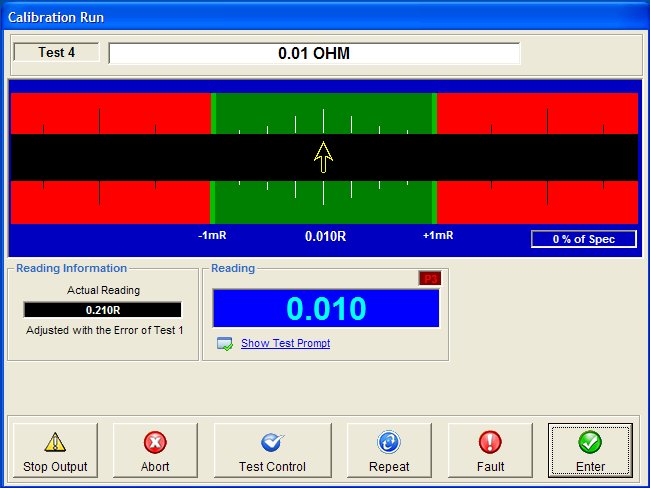This screenshot has width=650, height=488.
Task: Click the small icon beside Show Test Prompt
Action: click(225, 344)
